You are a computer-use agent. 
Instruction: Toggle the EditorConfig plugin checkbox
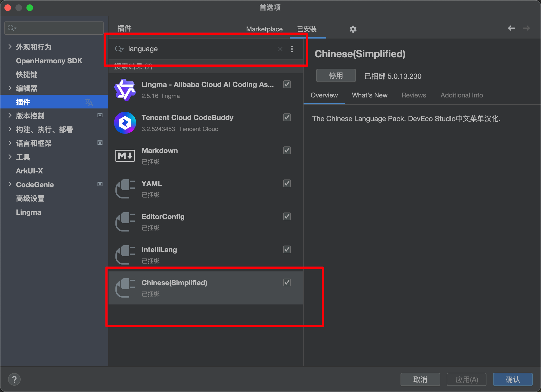coord(287,216)
